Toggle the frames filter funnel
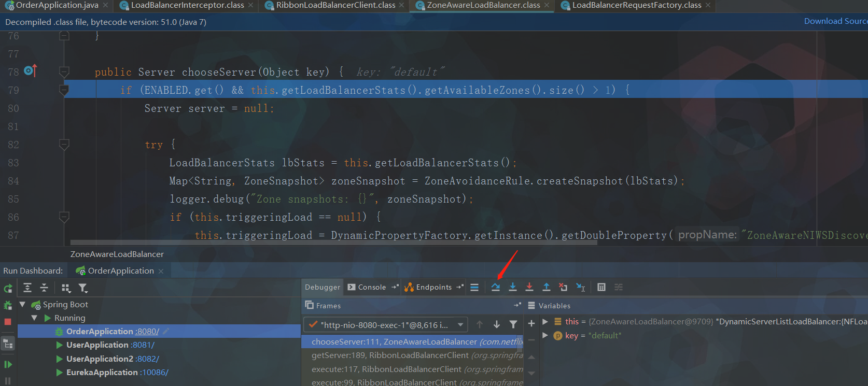Screen dimensions: 868x386 [x=513, y=324]
